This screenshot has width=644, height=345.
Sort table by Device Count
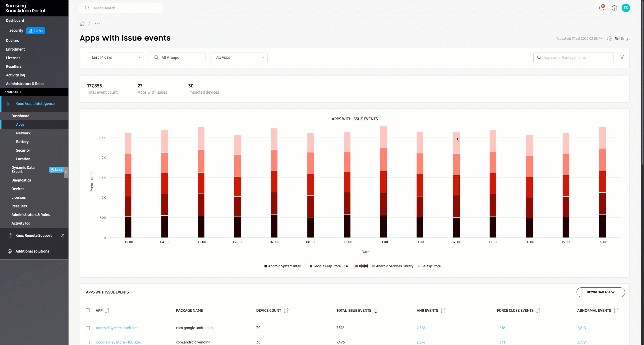pyautogui.click(x=286, y=311)
